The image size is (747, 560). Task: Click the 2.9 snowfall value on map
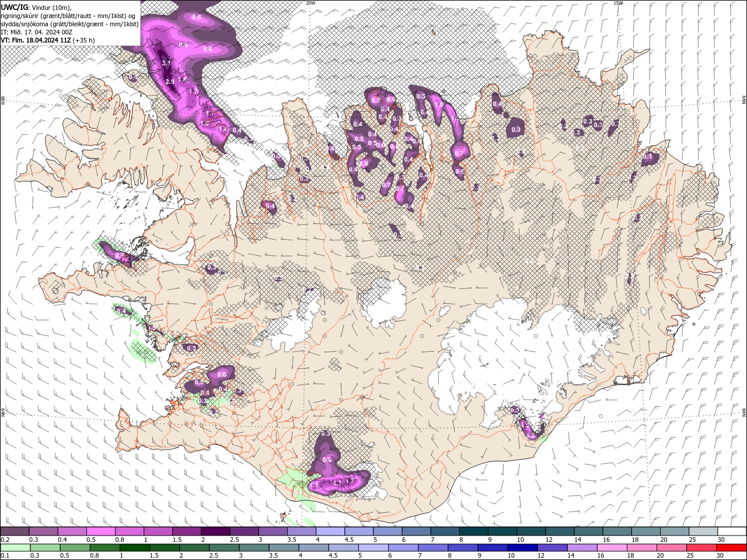170,82
